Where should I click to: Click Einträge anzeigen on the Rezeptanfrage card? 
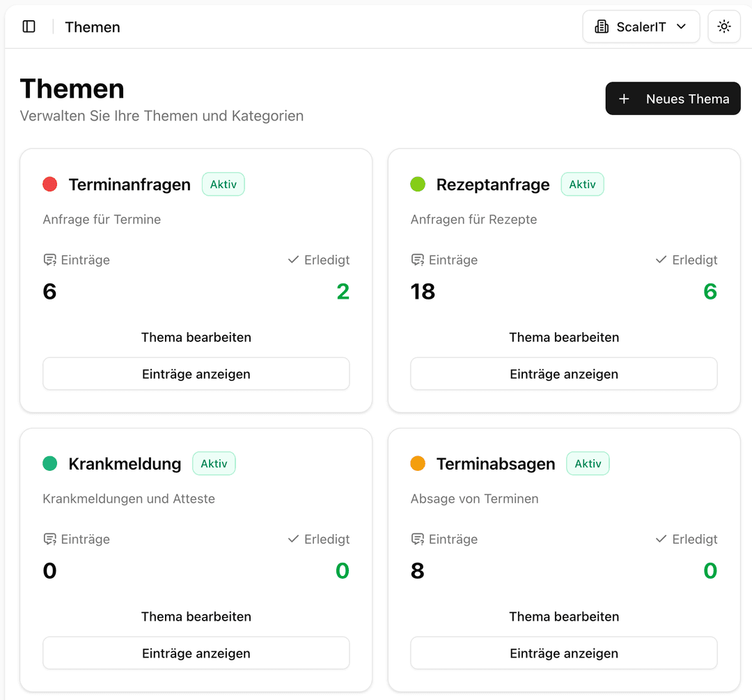click(x=564, y=373)
